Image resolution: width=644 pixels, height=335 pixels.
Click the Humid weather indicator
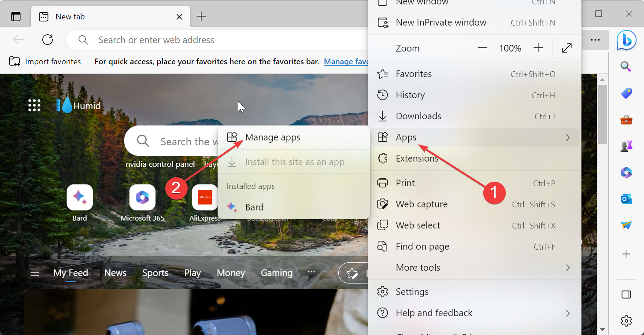point(79,106)
